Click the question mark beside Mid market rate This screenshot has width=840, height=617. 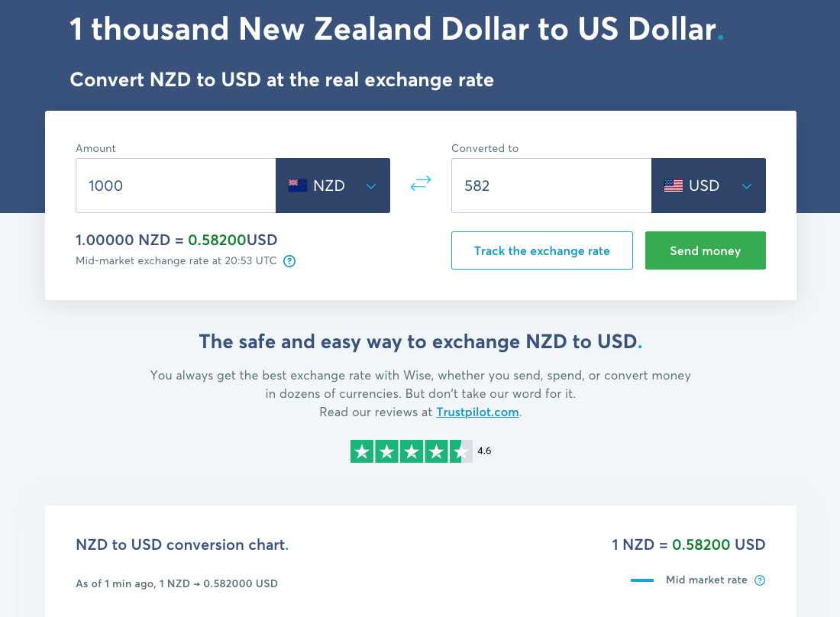click(760, 580)
